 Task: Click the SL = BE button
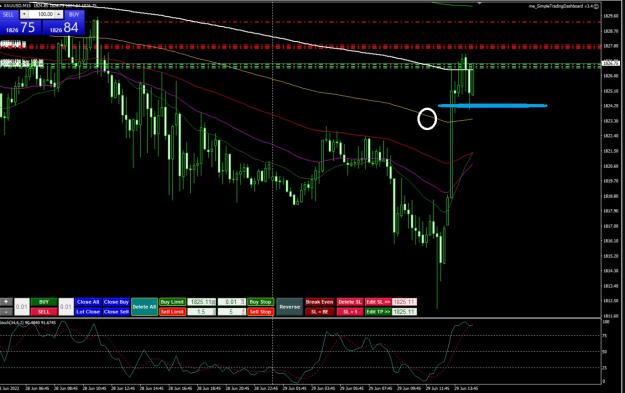point(320,312)
